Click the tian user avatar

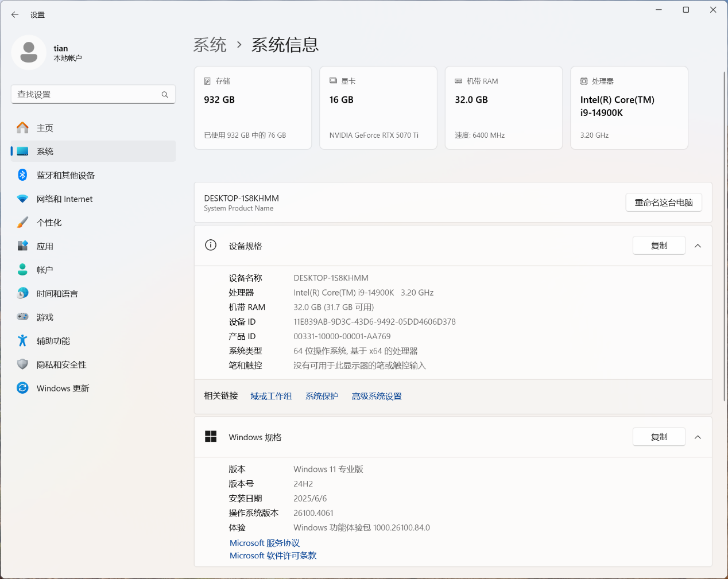(x=29, y=53)
